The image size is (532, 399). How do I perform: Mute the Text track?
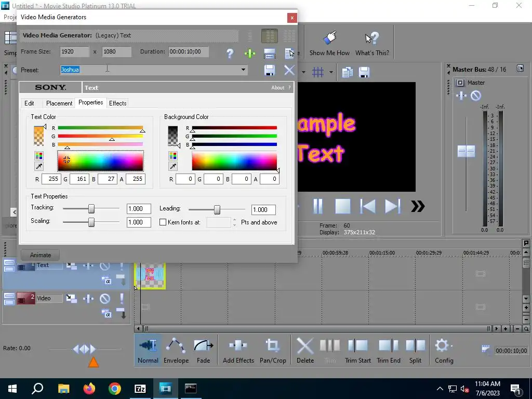coord(105,266)
